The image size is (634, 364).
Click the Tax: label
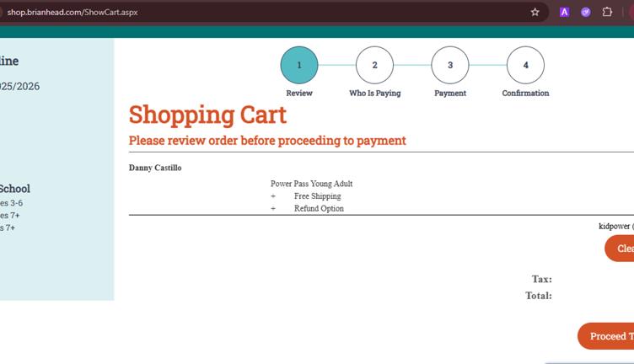pyautogui.click(x=541, y=279)
